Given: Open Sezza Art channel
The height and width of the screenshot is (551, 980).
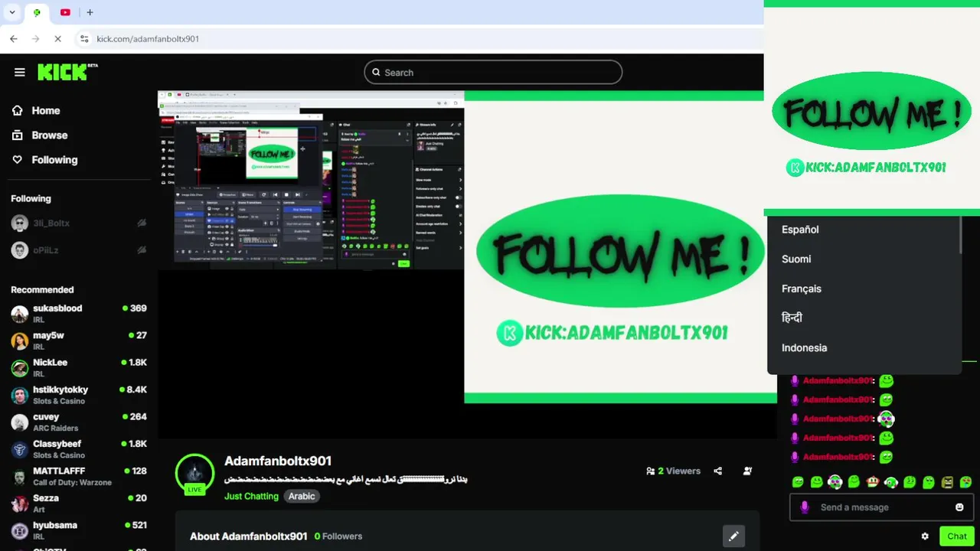Looking at the screenshot, I should tap(78, 504).
